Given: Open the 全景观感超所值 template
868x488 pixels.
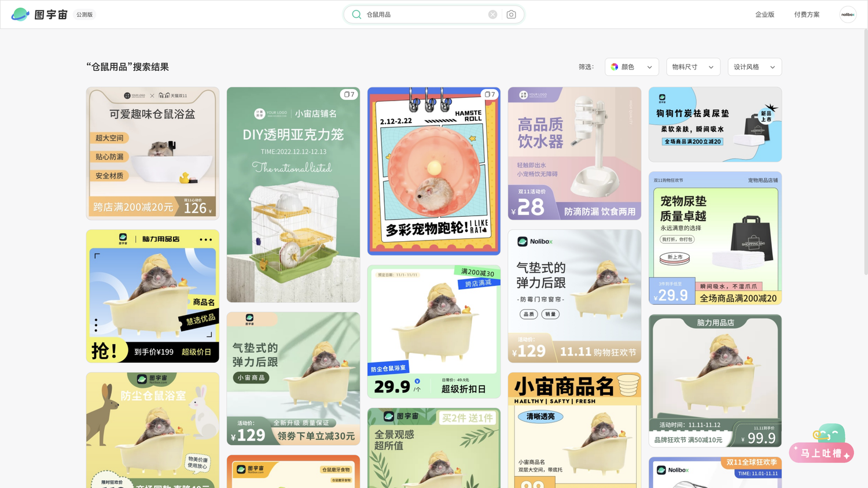Looking at the screenshot, I should [434, 448].
